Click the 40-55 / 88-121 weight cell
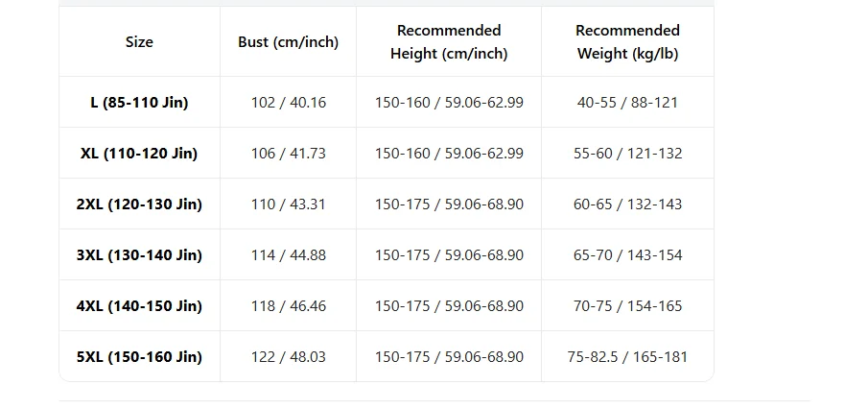The height and width of the screenshot is (409, 868). [x=627, y=103]
